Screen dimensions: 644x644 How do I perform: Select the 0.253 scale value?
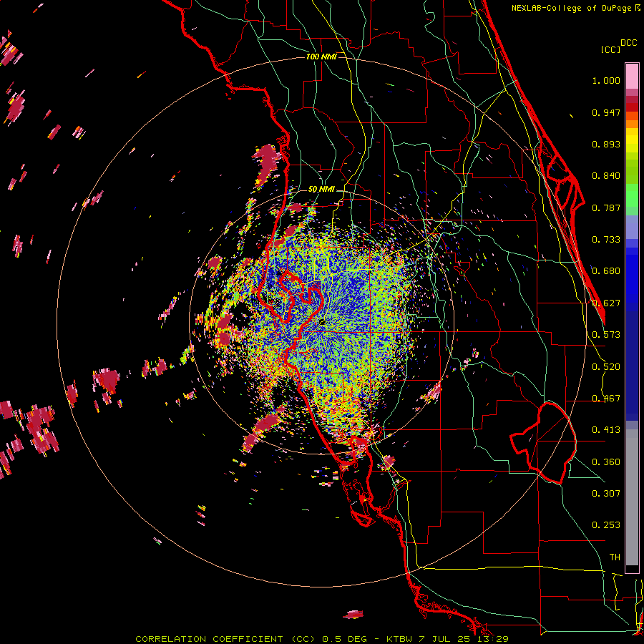click(606, 525)
